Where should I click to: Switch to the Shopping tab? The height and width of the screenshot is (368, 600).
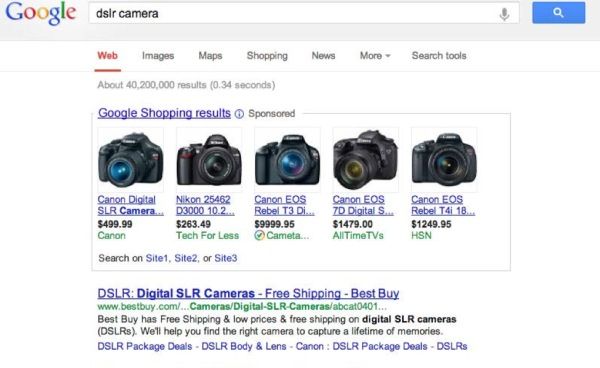tap(267, 55)
